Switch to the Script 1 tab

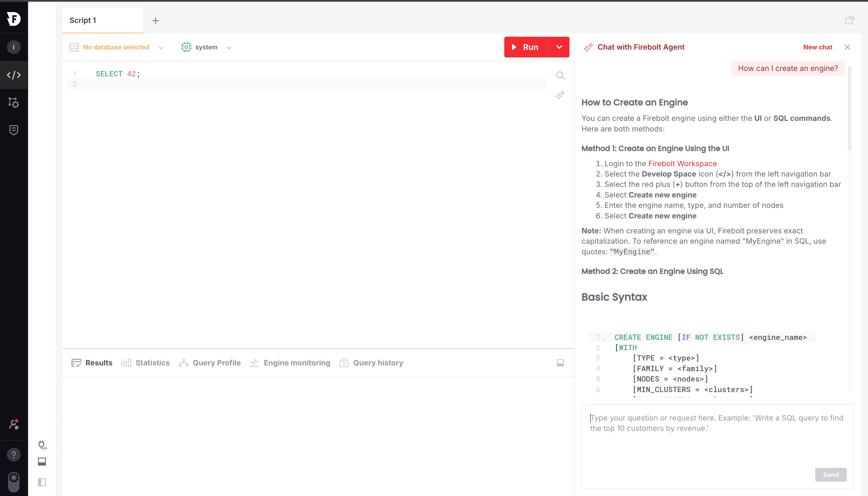coord(102,20)
